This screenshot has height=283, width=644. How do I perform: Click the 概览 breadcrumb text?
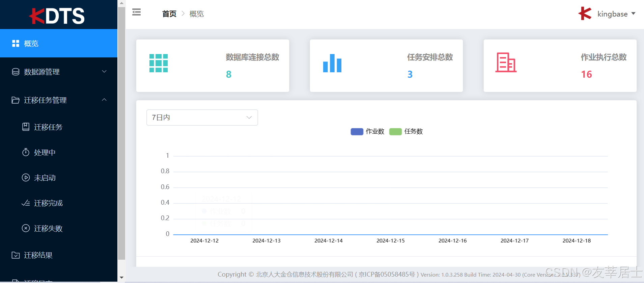tap(197, 14)
